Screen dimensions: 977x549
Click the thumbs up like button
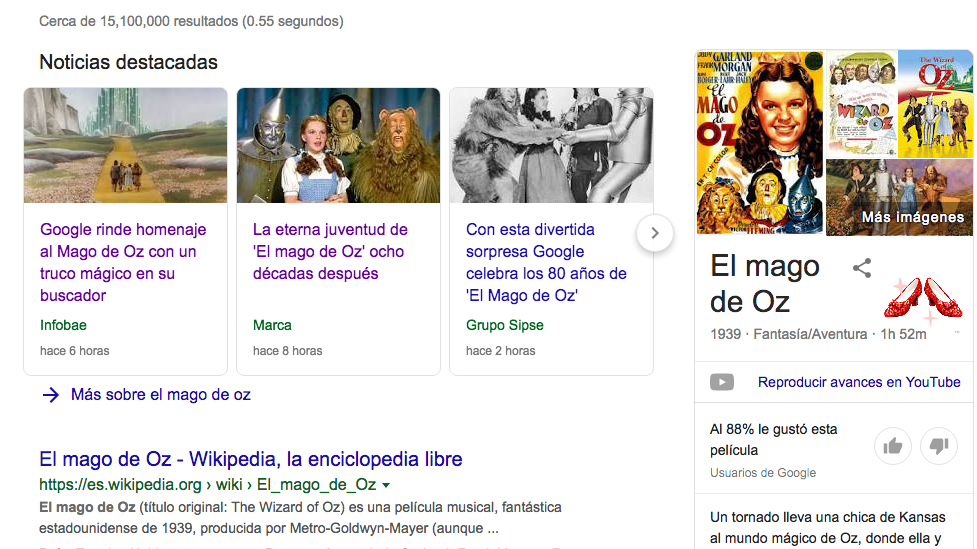coord(893,446)
